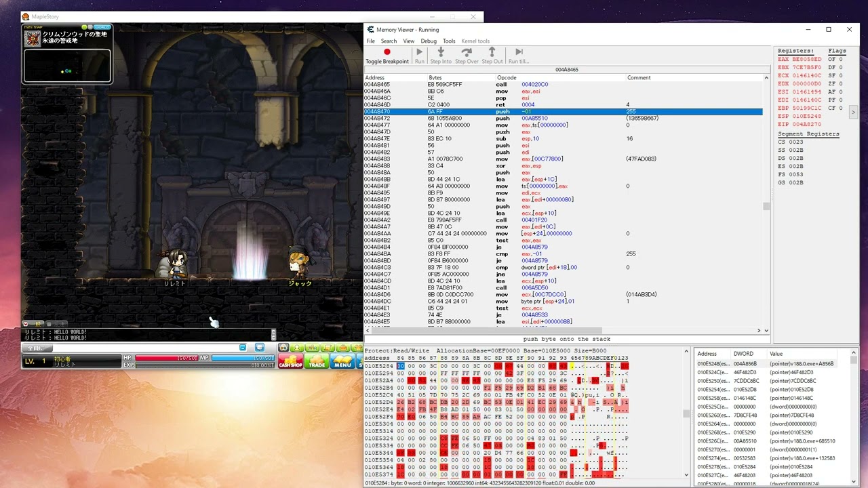The width and height of the screenshot is (868, 488).
Task: Click the Bytes column header in disassembler
Action: 461,77
